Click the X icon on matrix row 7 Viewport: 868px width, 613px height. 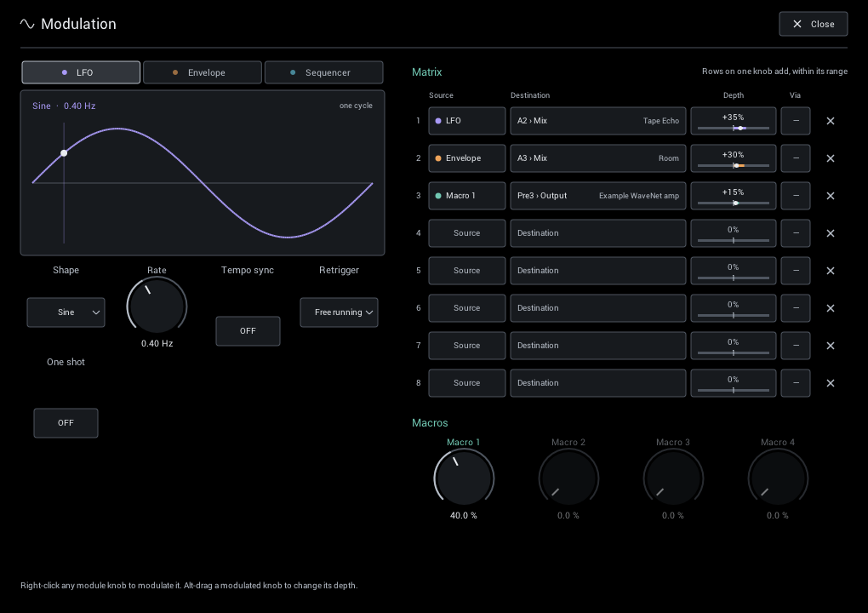coord(830,346)
